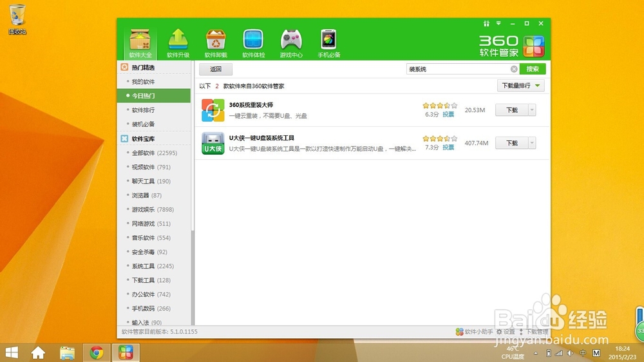Click the 360软件管家 taskbar icon
644x362 pixels.
[126, 352]
